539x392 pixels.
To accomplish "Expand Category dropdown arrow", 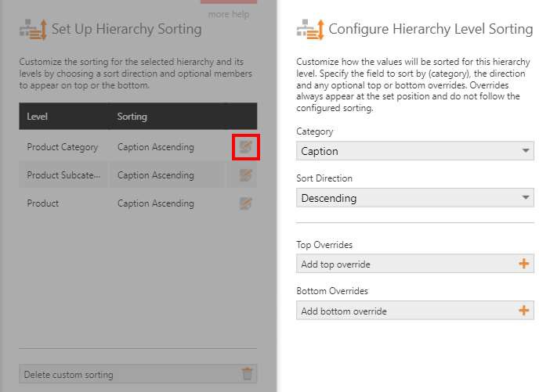I will click(x=525, y=151).
